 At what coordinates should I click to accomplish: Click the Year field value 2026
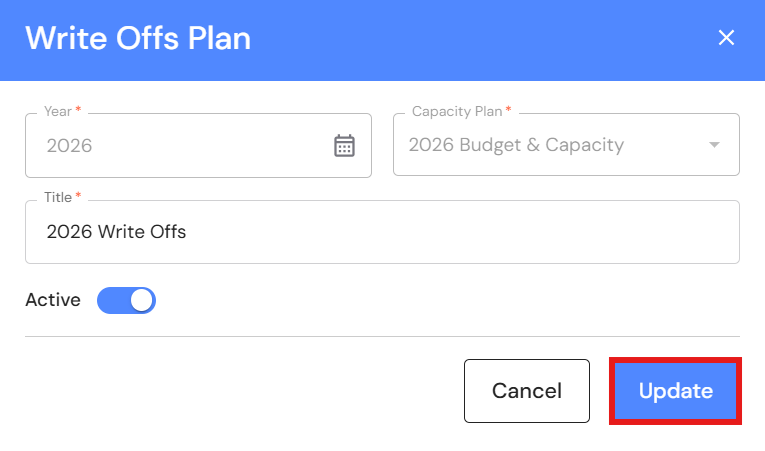point(70,146)
